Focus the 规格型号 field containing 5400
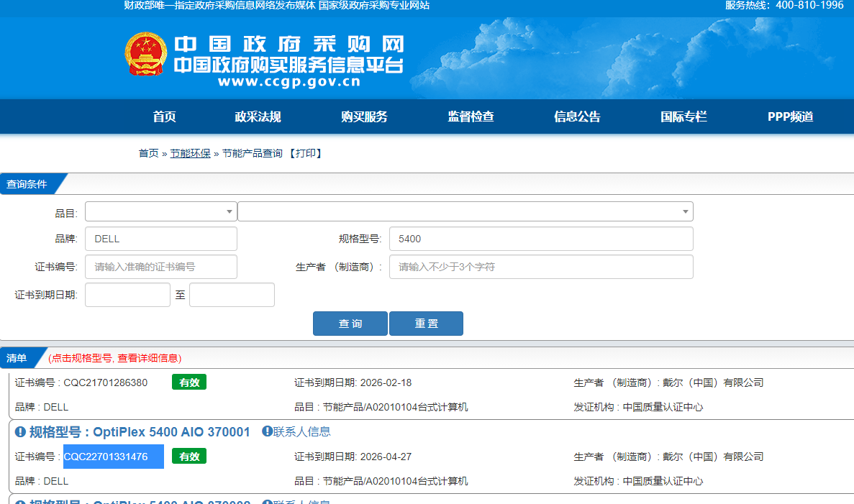Screen dimensions: 854x504 point(541,239)
